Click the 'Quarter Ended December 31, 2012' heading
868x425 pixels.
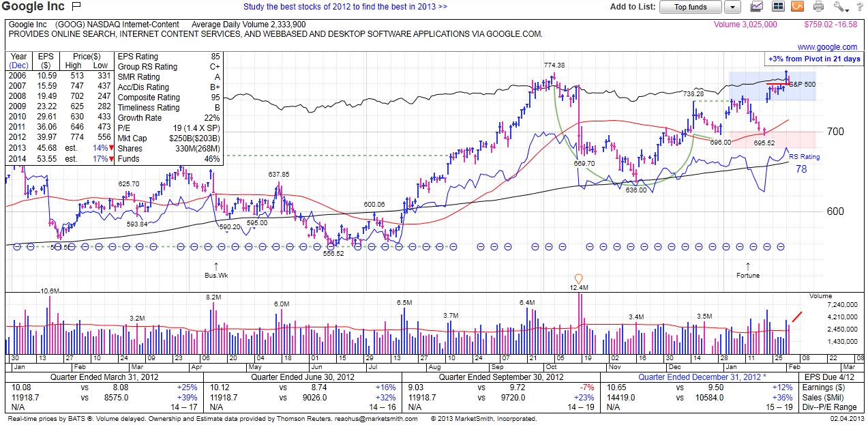click(701, 377)
